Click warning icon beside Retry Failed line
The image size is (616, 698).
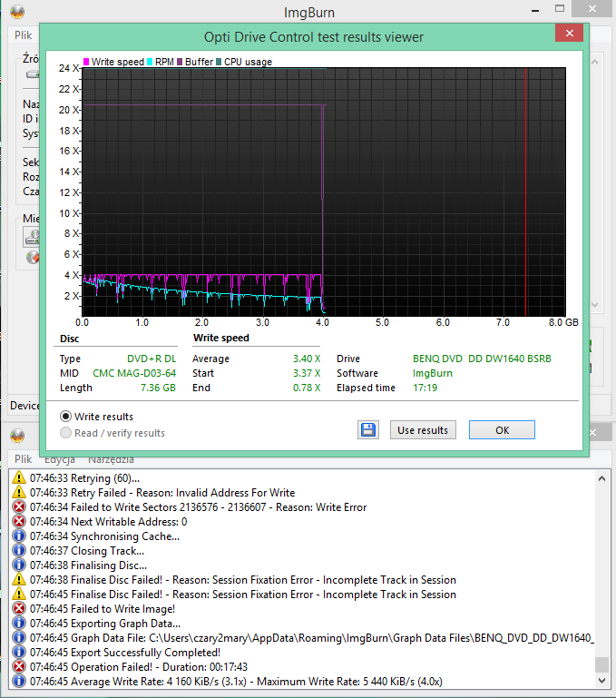click(x=19, y=492)
